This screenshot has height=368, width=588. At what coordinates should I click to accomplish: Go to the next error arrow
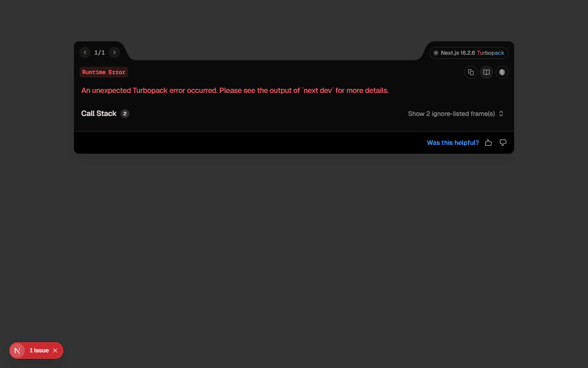coord(114,52)
